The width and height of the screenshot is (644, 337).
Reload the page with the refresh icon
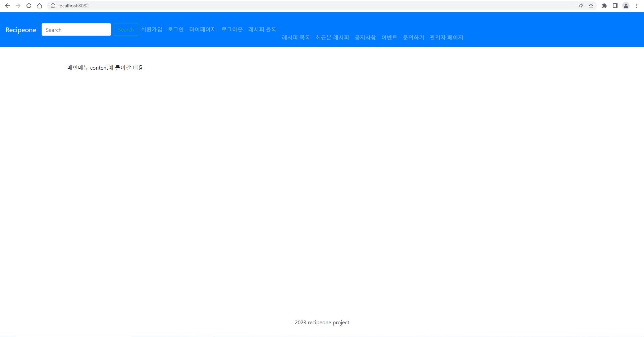pos(29,6)
